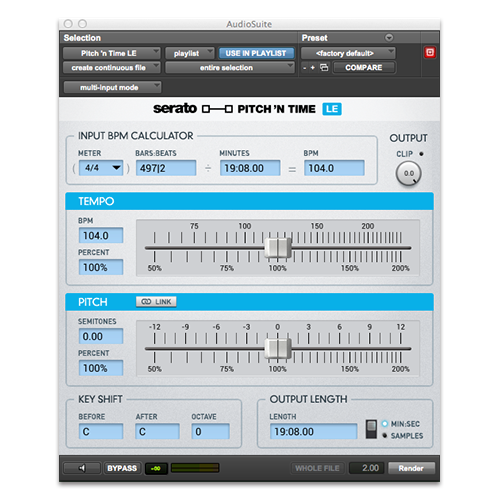Select the SAMPLES radio option
This screenshot has height=500, width=500.
[385, 435]
